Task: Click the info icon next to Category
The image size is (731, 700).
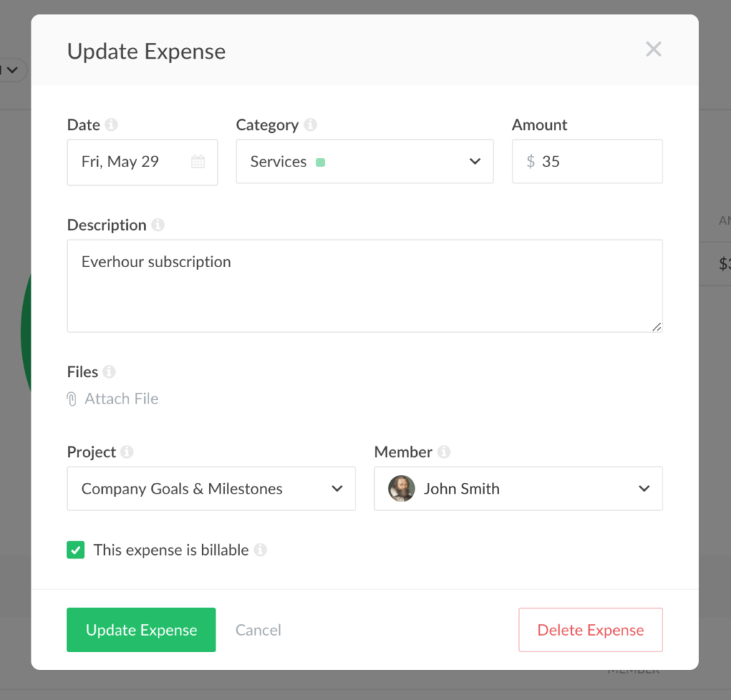Action: [310, 124]
